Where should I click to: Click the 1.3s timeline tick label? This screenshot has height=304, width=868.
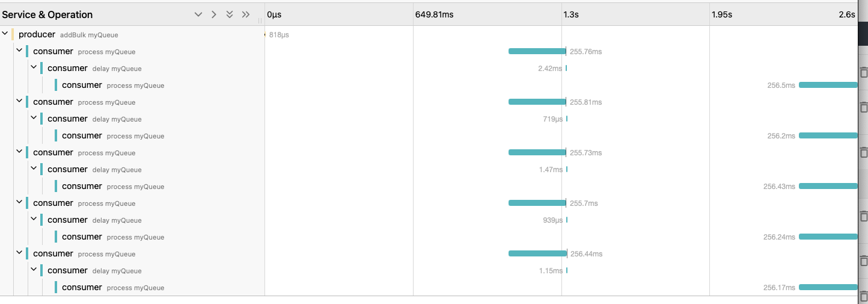570,14
